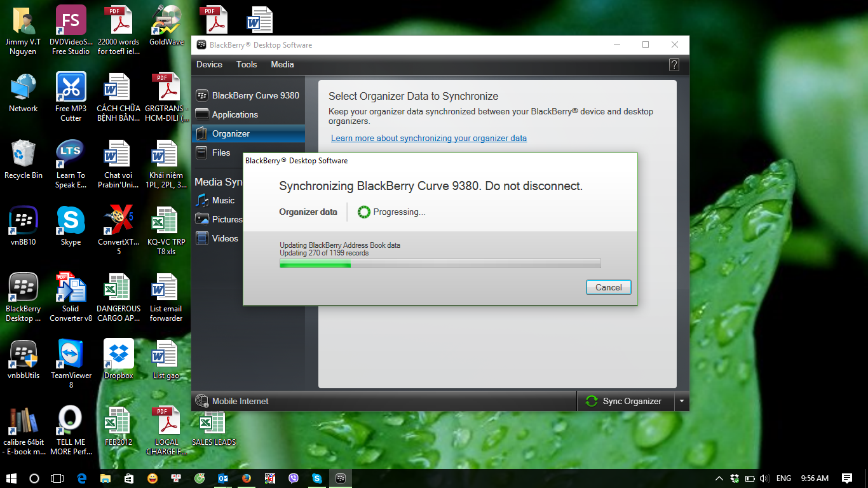Screen dimensions: 868x488
Task: Click the sync progress bar
Action: pos(440,263)
